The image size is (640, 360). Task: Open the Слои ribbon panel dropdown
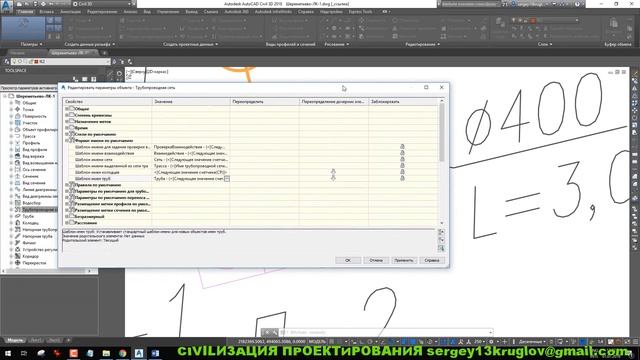click(x=545, y=44)
